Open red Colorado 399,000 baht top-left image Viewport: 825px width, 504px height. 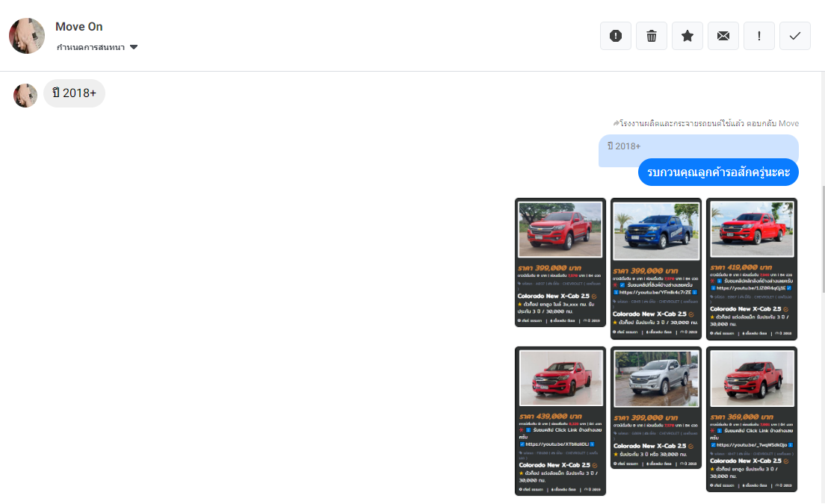coord(560,262)
